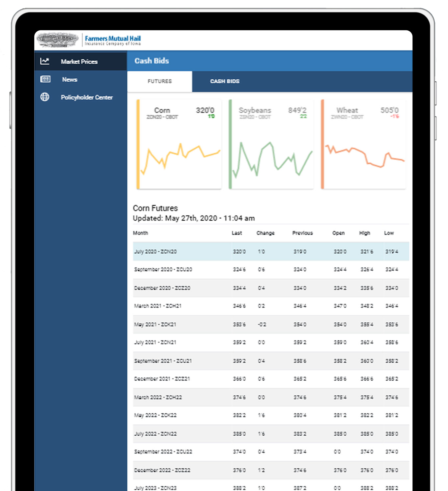Select the Soybeans futures chart card
The image size is (448, 491).
[x=271, y=144]
